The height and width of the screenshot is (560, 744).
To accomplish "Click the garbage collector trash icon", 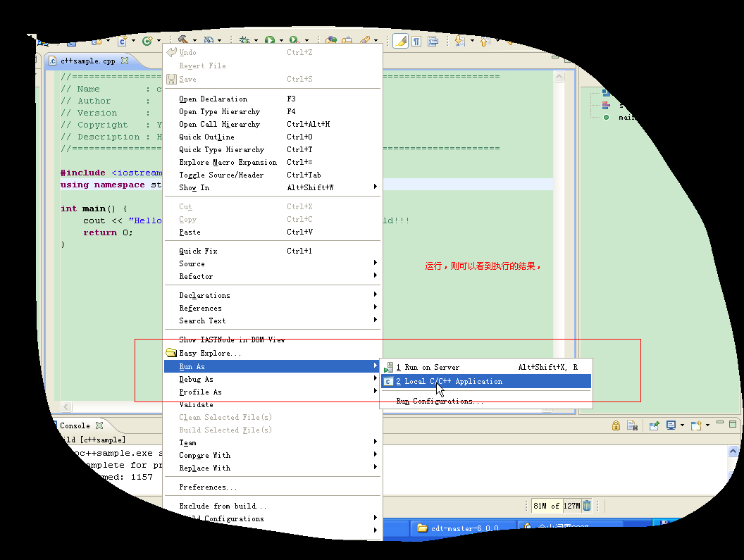I will (x=587, y=506).
